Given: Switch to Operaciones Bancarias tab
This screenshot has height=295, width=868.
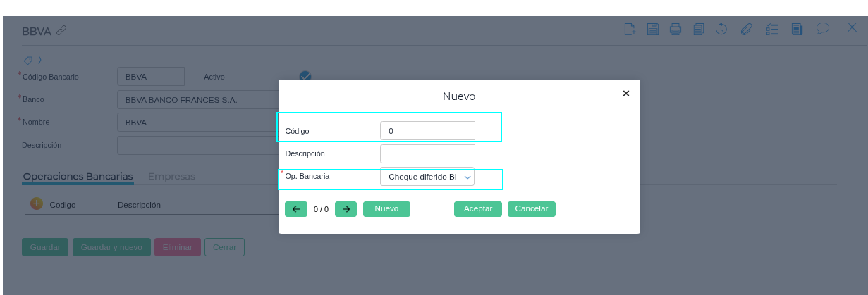Looking at the screenshot, I should [78, 176].
